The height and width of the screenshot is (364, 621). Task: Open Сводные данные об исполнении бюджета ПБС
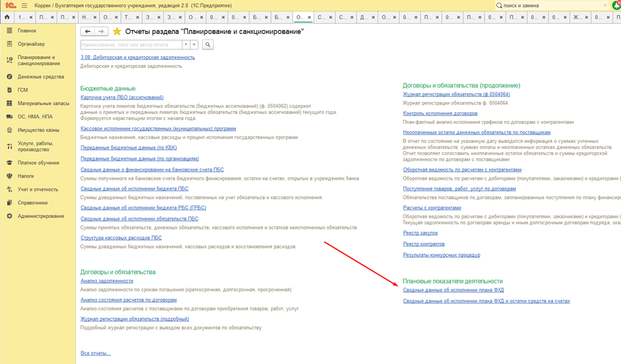coord(135,189)
